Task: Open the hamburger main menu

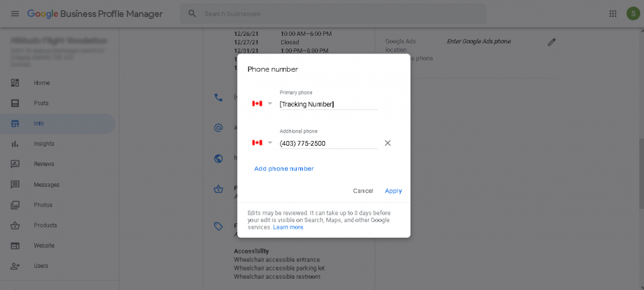Action: pyautogui.click(x=15, y=14)
